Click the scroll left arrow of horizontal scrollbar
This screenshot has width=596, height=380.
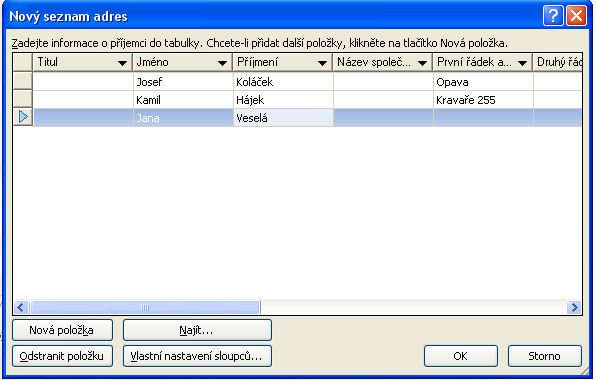(x=21, y=307)
